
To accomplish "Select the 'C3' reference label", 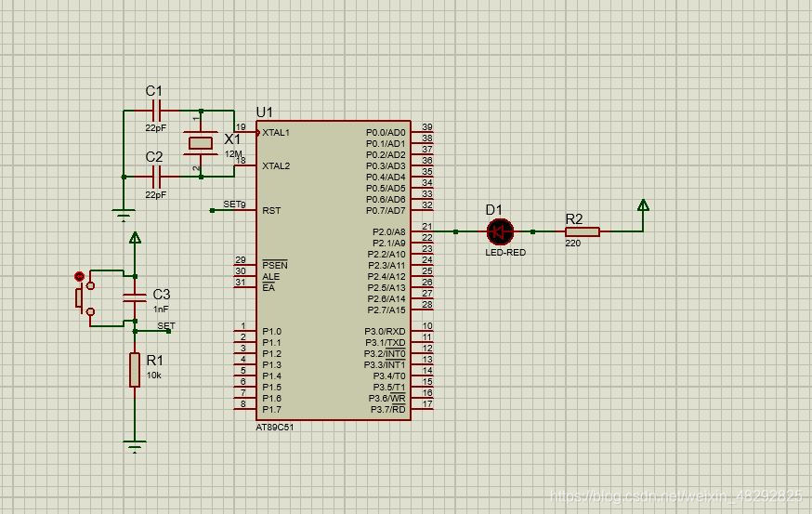I will pyautogui.click(x=162, y=295).
